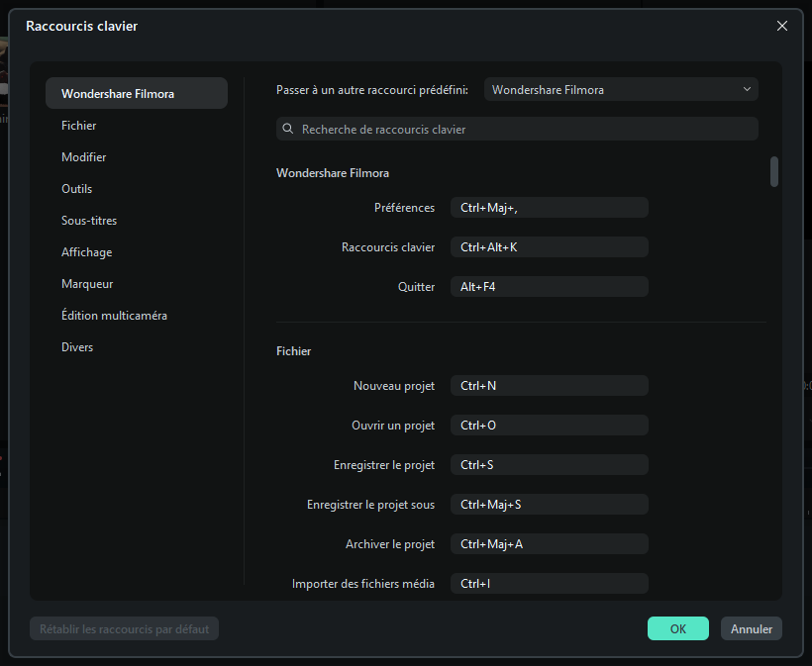Click Rétablir les raccourcis par défaut
812x666 pixels.
point(125,628)
